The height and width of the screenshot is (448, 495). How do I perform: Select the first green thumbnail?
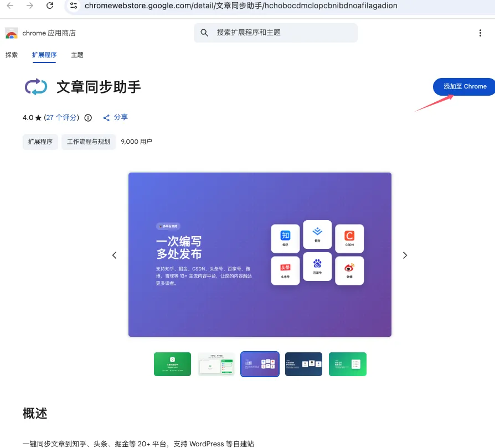pos(172,364)
